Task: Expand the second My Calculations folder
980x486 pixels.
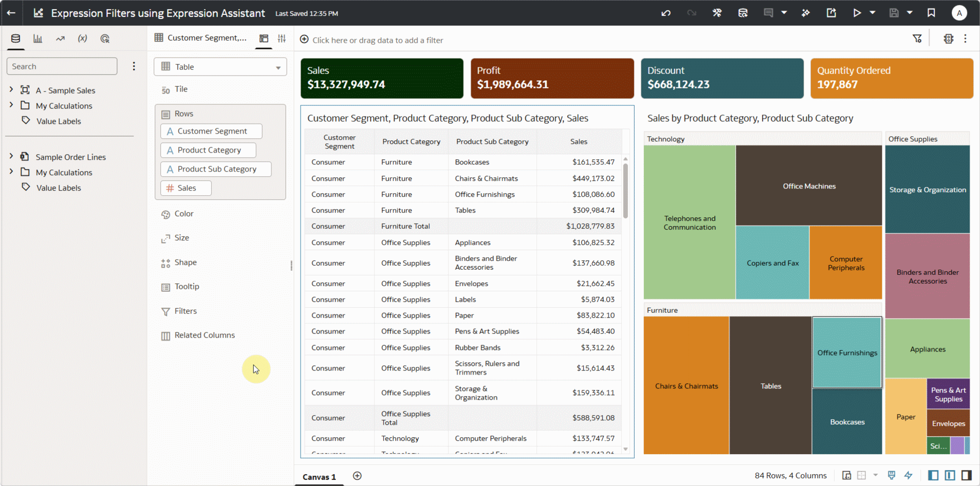Action: (11, 171)
